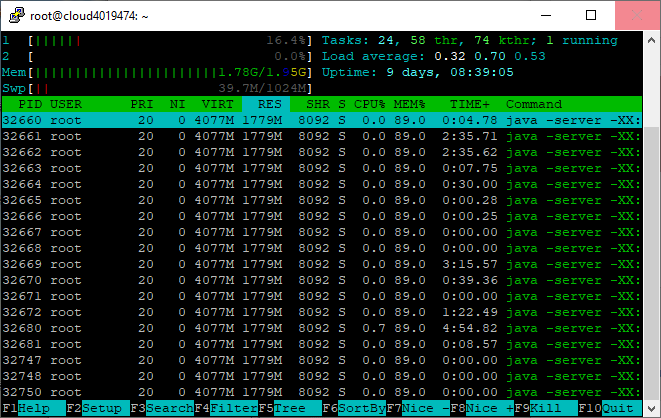The height and width of the screenshot is (418, 661).
Task: Select process row with PID 32672
Action: coord(322,312)
